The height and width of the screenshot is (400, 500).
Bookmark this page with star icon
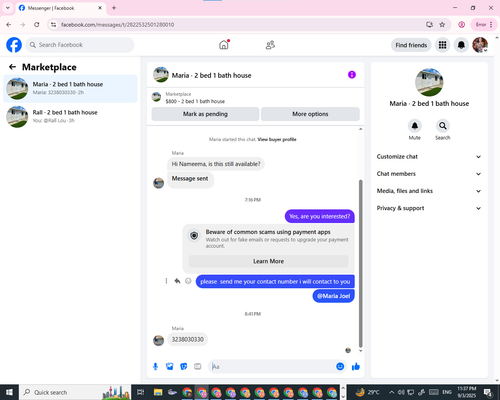(x=442, y=25)
